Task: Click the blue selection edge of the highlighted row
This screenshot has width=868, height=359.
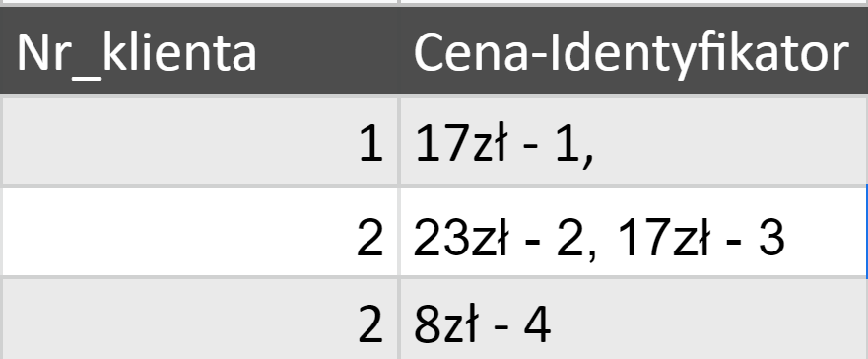Action: 867,232
